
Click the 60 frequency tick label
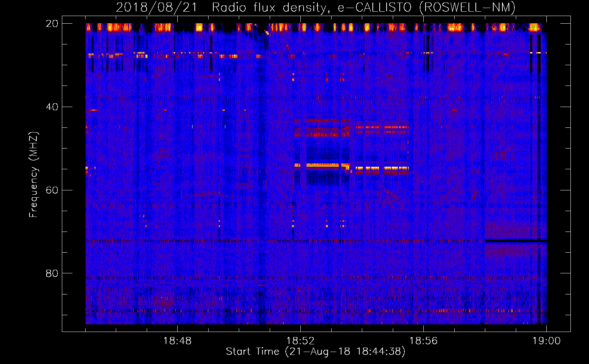tap(52, 190)
